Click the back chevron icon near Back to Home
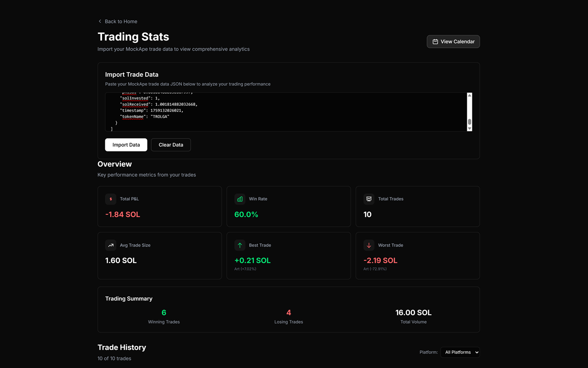This screenshot has width=588, height=368. click(x=100, y=21)
